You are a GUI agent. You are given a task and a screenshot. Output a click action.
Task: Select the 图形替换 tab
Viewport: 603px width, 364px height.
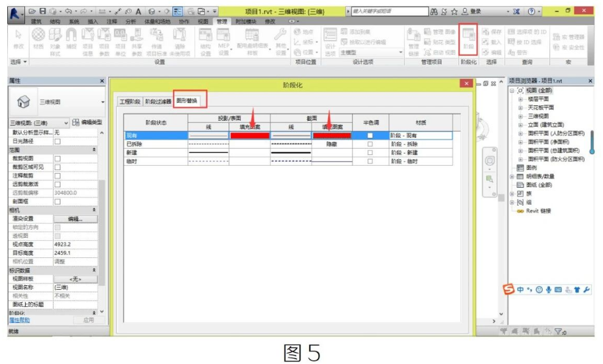(x=187, y=101)
